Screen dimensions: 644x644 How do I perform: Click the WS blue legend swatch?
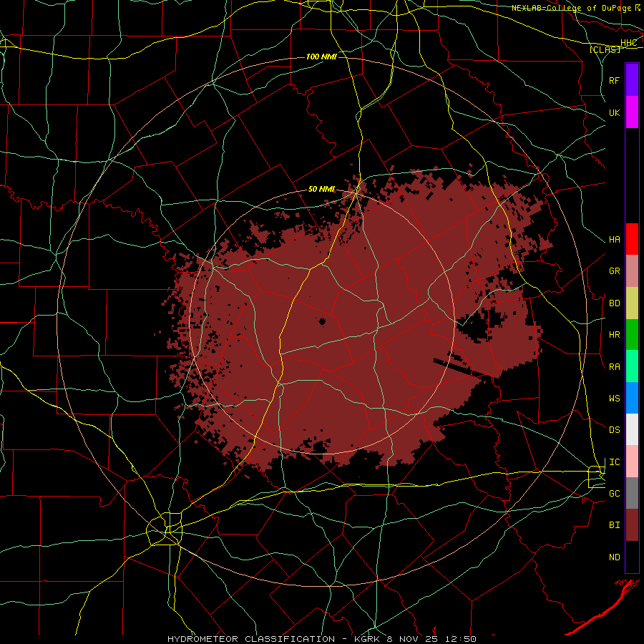(x=632, y=398)
